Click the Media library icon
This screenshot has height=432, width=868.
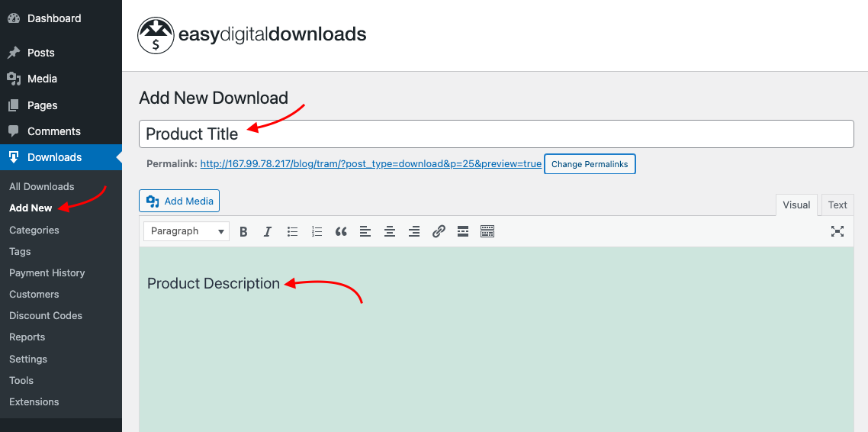point(14,79)
